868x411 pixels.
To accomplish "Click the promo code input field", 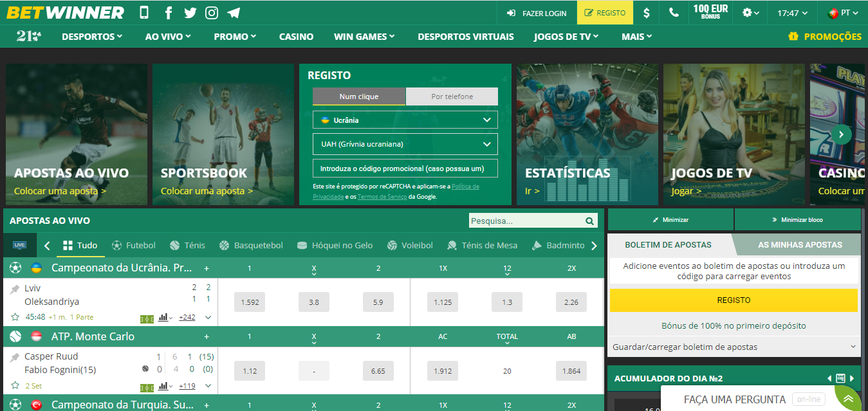I will click(405, 169).
